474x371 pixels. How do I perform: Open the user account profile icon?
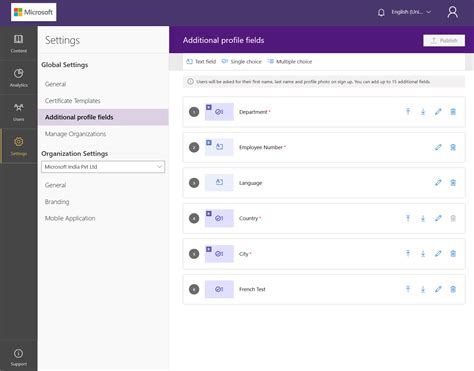pyautogui.click(x=452, y=12)
